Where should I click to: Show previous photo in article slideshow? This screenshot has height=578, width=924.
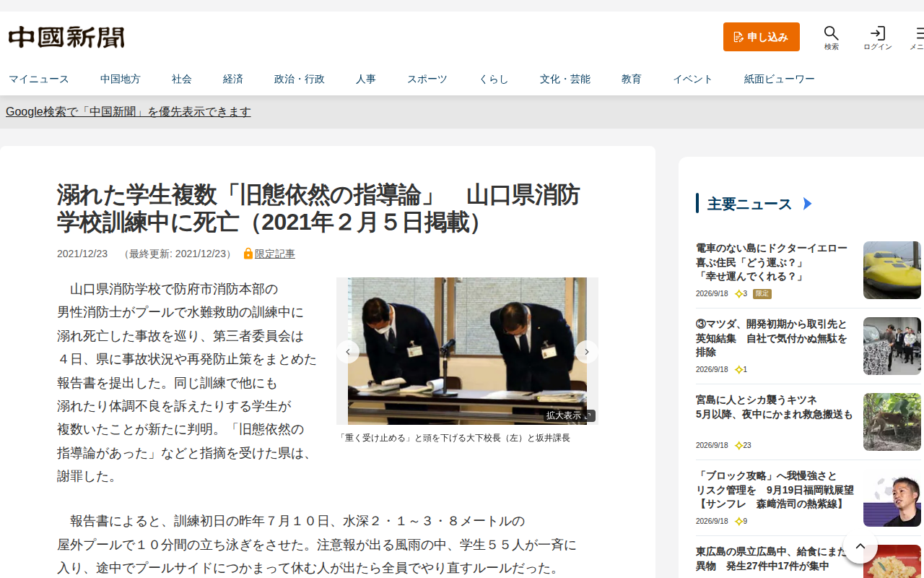pos(348,352)
